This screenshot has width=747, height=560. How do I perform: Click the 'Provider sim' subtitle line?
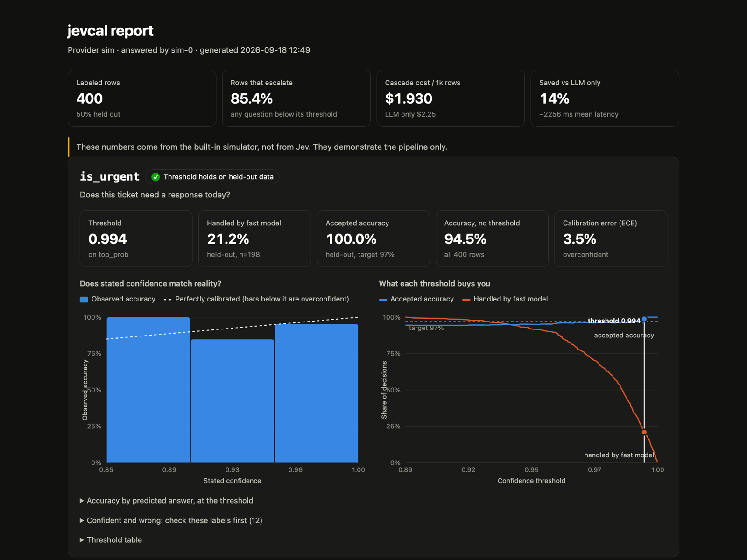[189, 50]
